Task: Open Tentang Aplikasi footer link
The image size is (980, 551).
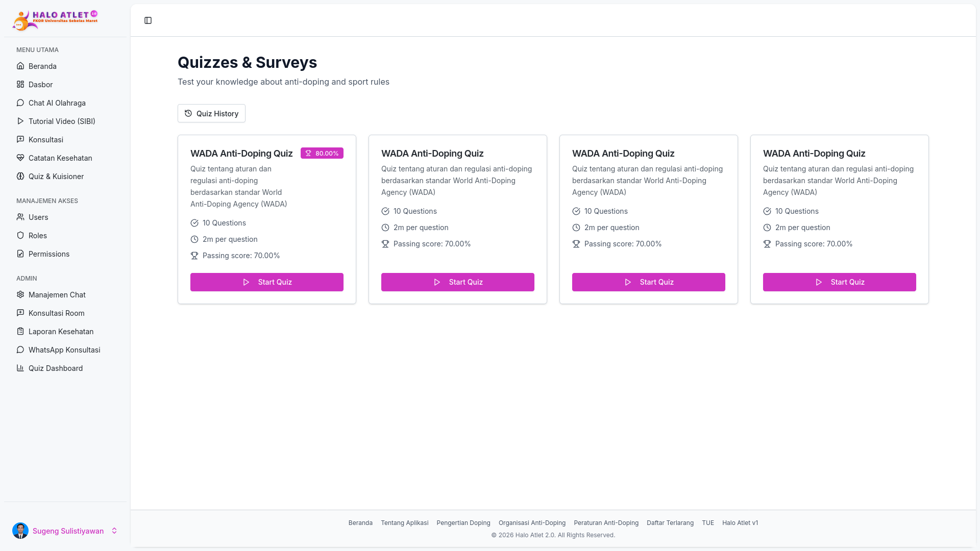Action: click(405, 522)
